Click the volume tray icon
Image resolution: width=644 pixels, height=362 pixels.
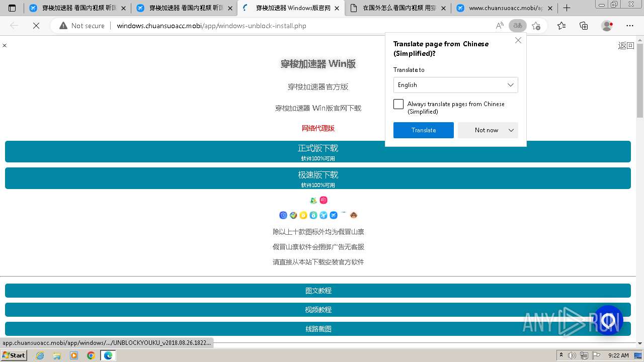coord(572,355)
